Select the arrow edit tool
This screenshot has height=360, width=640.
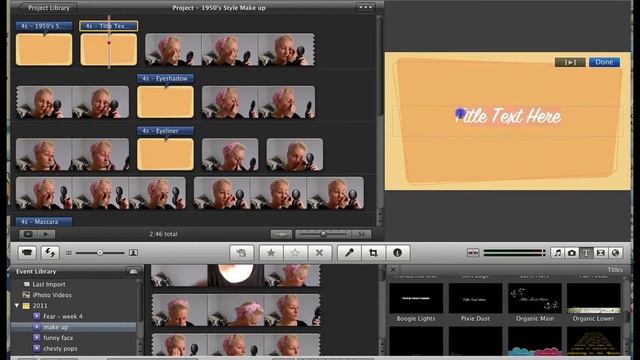tap(242, 253)
